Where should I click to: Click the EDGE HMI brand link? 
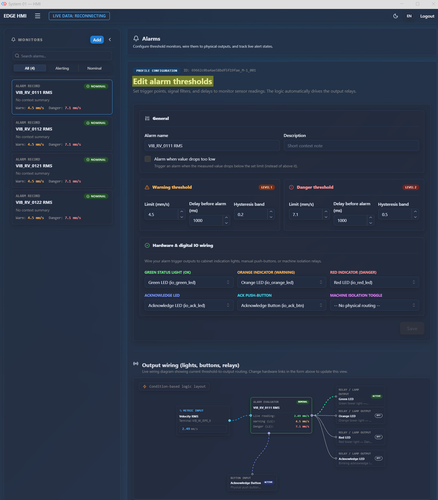coord(15,16)
